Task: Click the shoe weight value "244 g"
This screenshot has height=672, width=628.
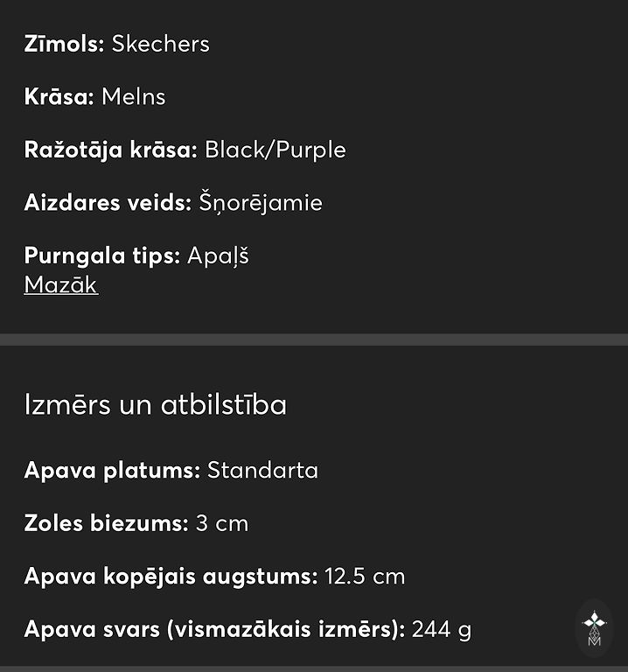Action: pos(442,629)
